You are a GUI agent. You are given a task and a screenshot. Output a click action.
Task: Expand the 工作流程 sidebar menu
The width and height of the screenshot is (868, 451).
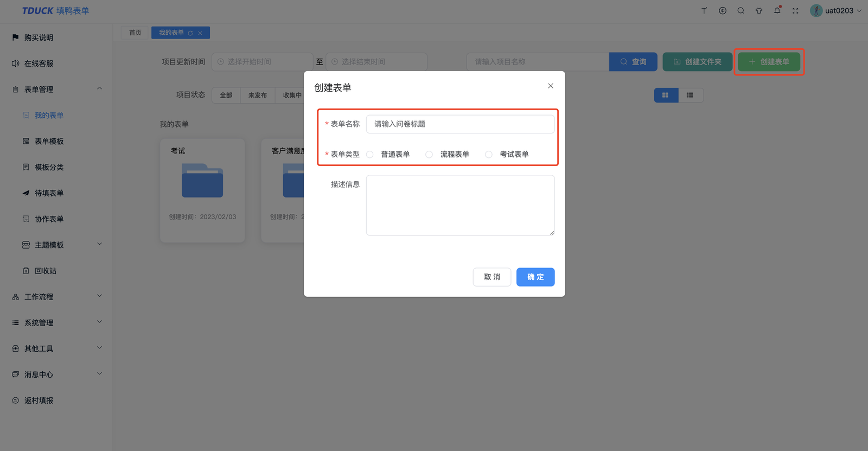click(56, 297)
